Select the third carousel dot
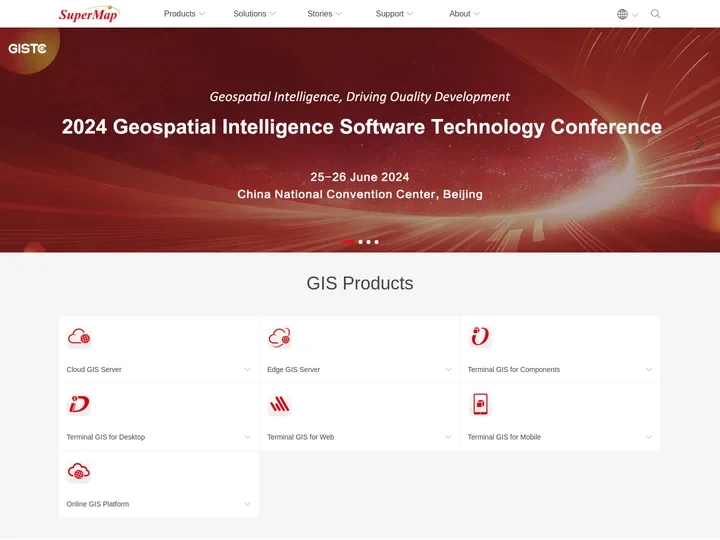Viewport: 720px width, 540px height. pos(368,242)
